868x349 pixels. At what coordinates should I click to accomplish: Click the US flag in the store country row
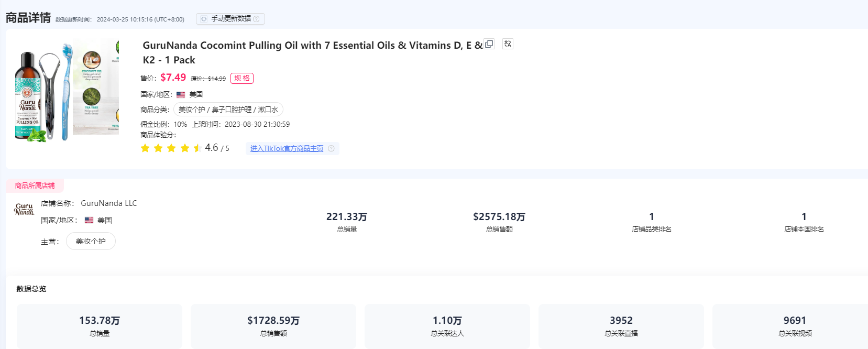(89, 221)
